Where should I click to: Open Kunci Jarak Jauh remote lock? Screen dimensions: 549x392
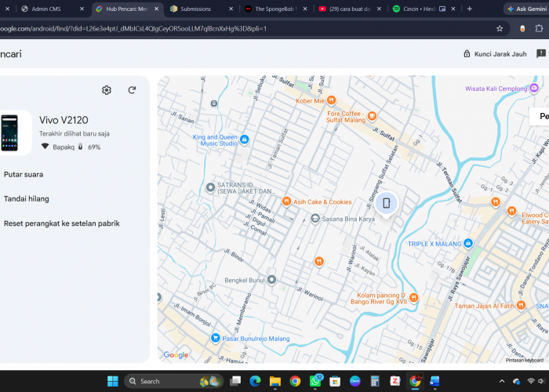pos(495,54)
